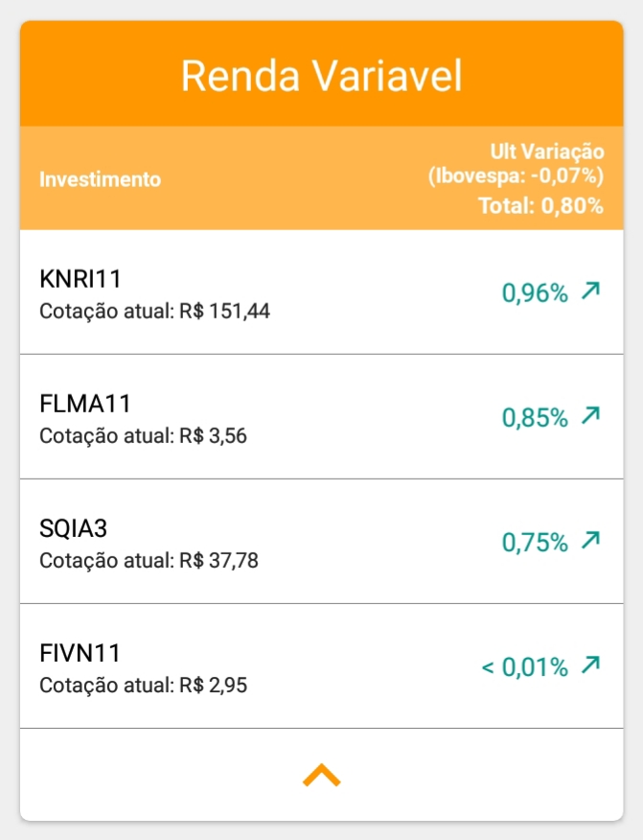Click the Renda Variavel header title

coord(322,76)
